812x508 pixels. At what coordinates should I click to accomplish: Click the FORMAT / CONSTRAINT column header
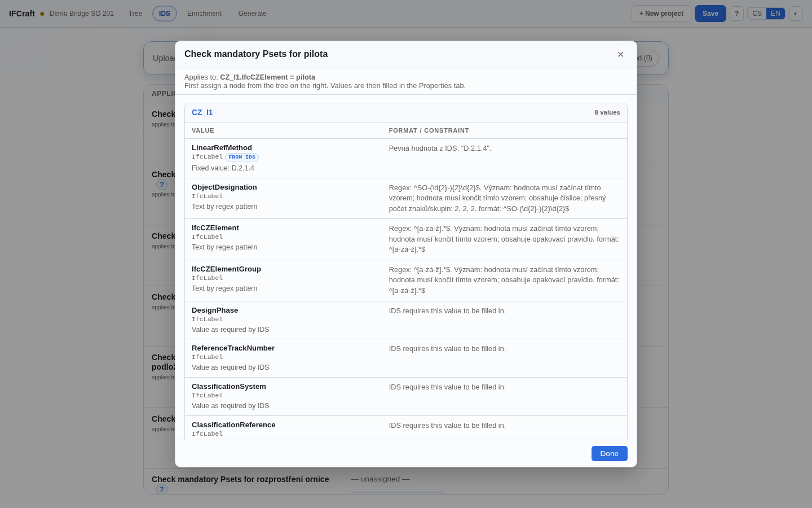click(429, 130)
